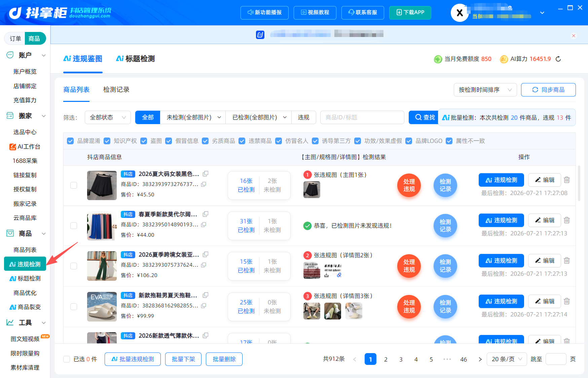Open AI工作台 in sidebar

(x=25, y=147)
